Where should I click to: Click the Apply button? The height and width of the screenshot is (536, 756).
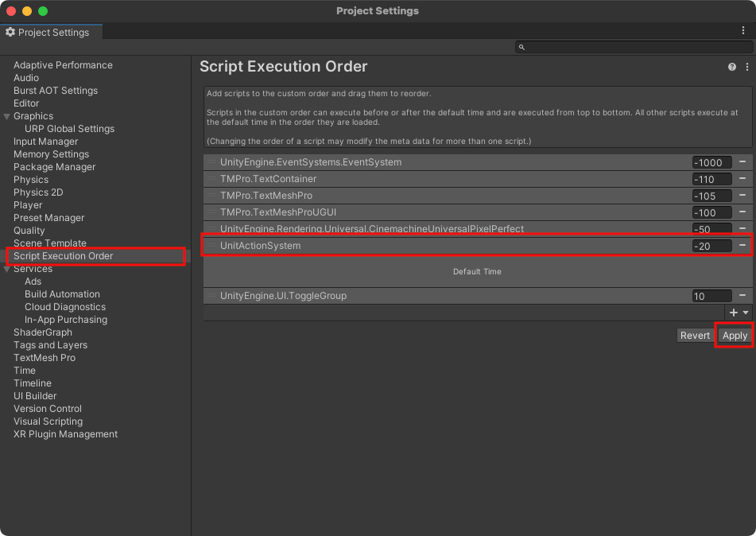pyautogui.click(x=735, y=336)
